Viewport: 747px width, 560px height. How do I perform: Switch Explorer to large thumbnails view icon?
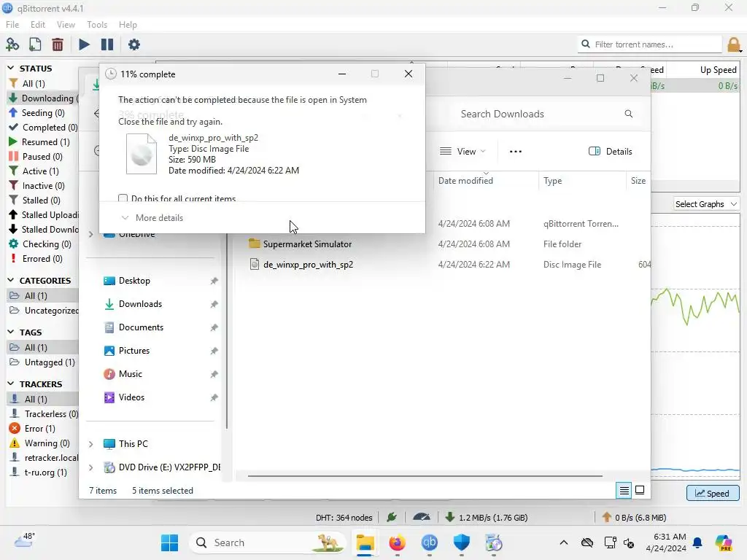(640, 490)
